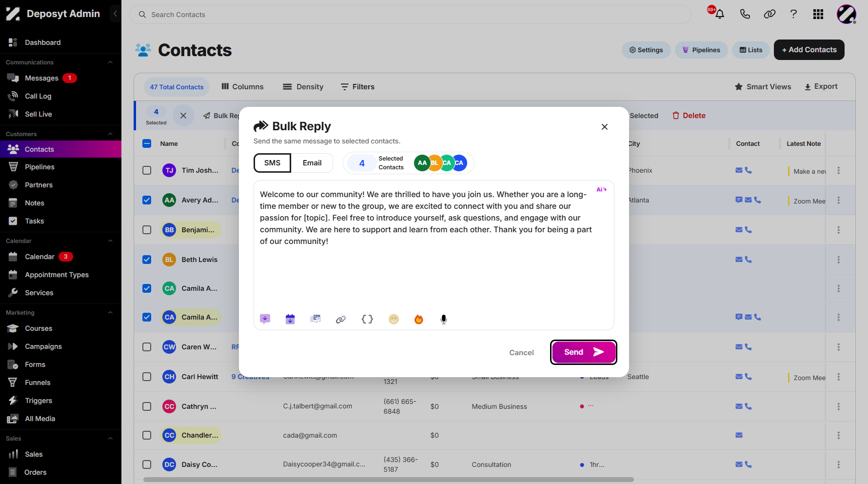Image resolution: width=868 pixels, height=484 pixels.
Task: Collapse the Customers sidebar section
Action: coord(110,134)
